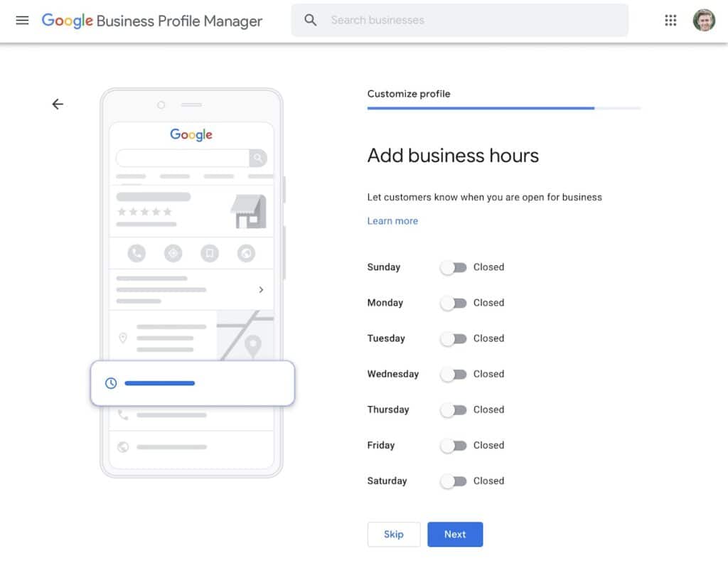
Task: Switch Wednesday from closed to open
Action: pyautogui.click(x=453, y=374)
